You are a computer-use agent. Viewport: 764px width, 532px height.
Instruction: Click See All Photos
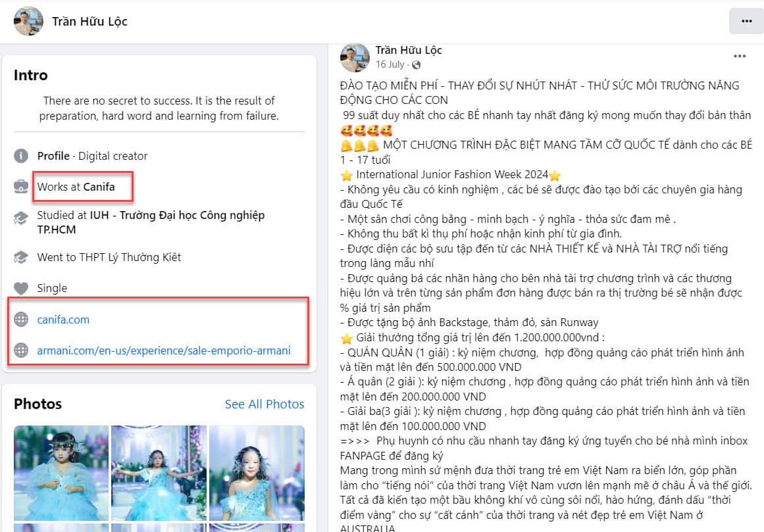265,404
